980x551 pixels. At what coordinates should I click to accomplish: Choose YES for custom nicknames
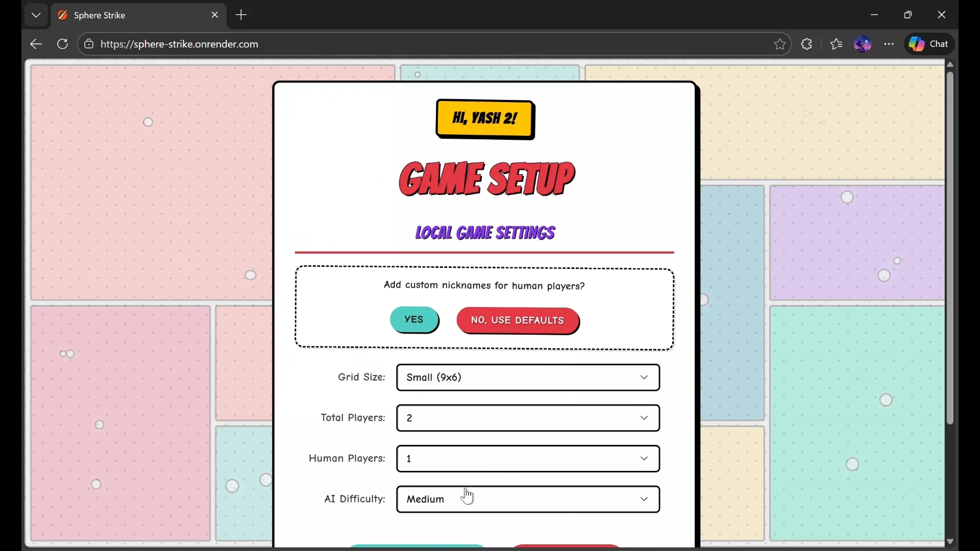(414, 320)
